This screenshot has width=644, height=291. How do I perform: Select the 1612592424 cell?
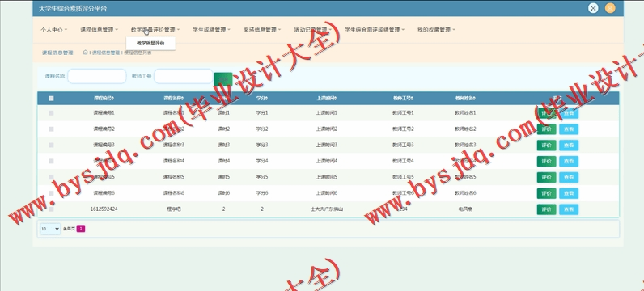pos(104,209)
